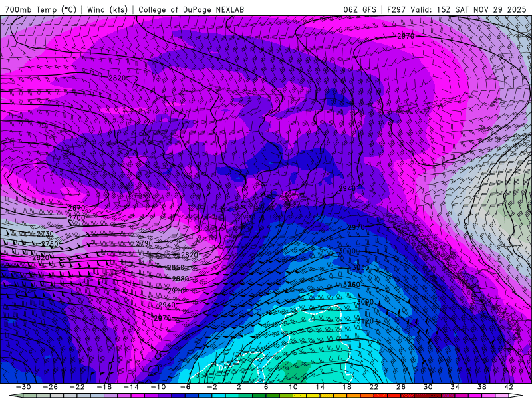532x399 pixels.
Task: Click the "F297" forecast hour text
Action: click(x=396, y=9)
